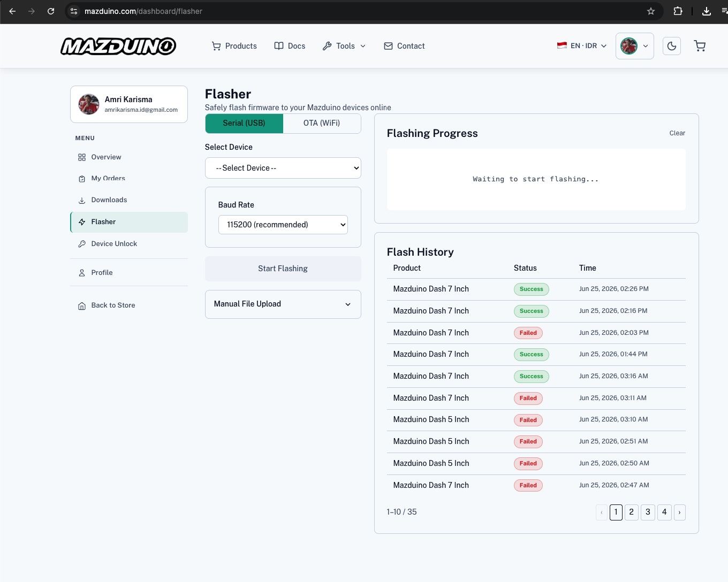Click the Success badge for 01:44 PM entry
728x582 pixels.
pyautogui.click(x=532, y=355)
